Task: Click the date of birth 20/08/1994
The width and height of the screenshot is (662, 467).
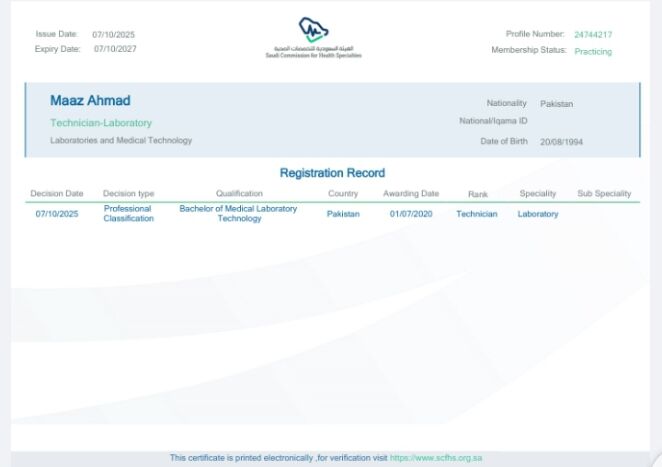Action: point(561,142)
